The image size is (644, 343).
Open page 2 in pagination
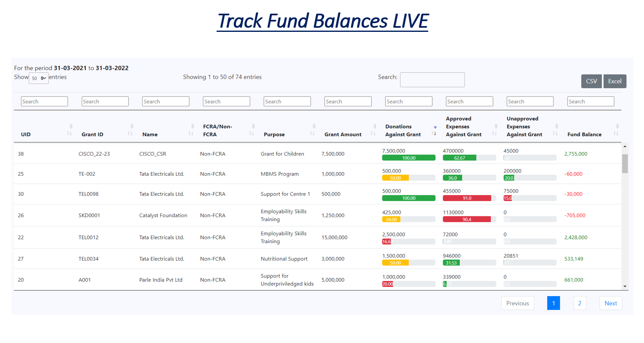click(580, 303)
